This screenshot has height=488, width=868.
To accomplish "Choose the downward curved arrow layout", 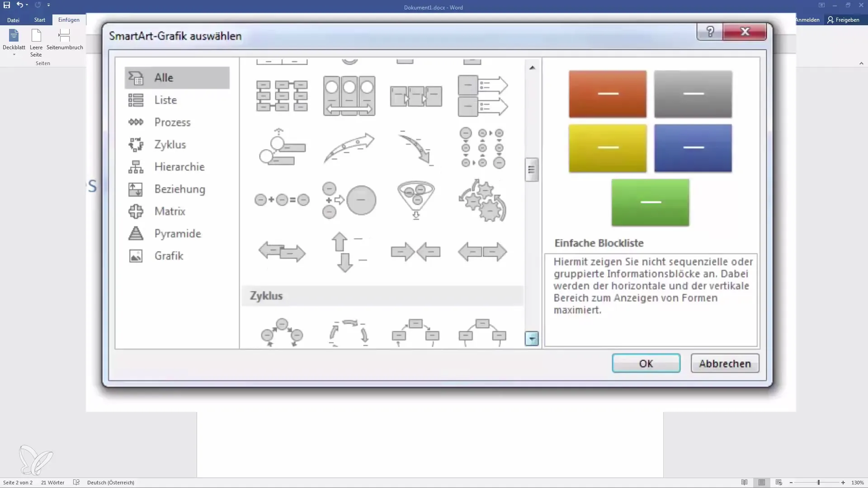I will point(416,148).
